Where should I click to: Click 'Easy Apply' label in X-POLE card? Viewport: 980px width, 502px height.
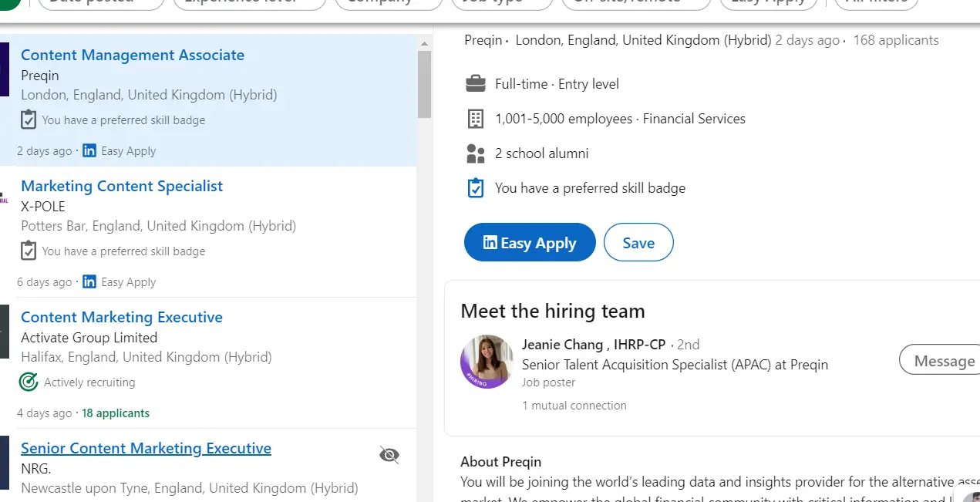click(129, 282)
